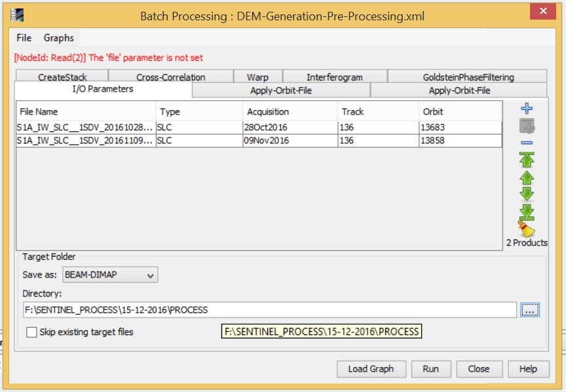The height and width of the screenshot is (392, 566).
Task: Click the Load Graph button
Action: [x=371, y=368]
